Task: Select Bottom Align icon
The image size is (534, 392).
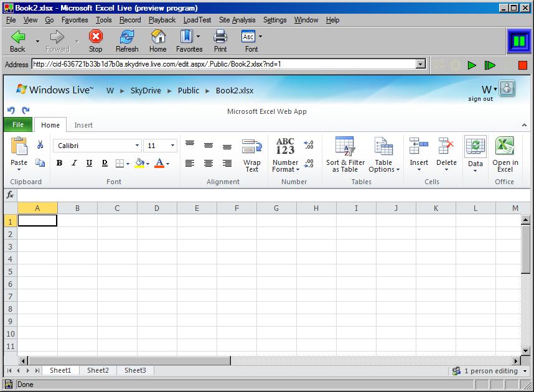Action: coord(227,147)
